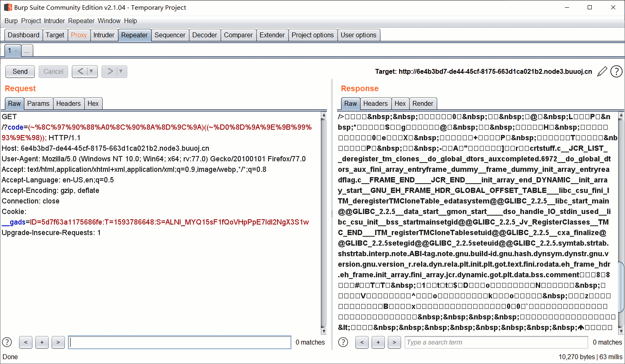Switch to the Proxy tab
This screenshot has width=625, height=364.
click(79, 35)
